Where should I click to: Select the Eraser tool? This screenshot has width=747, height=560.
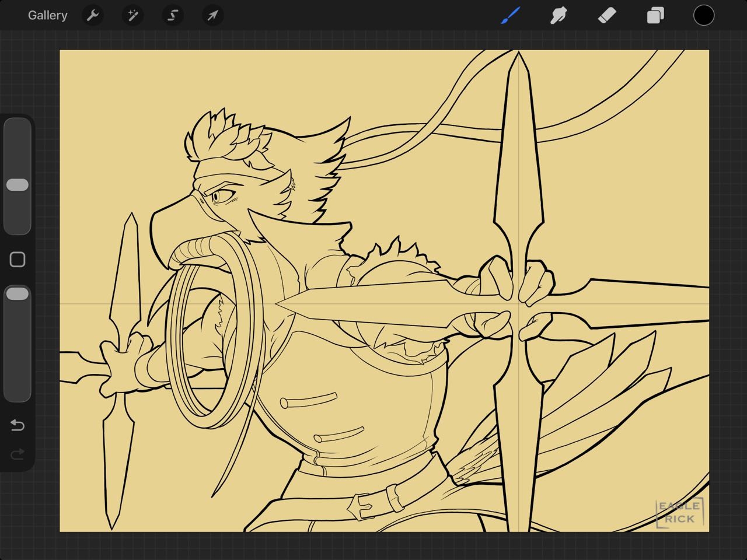coord(607,15)
